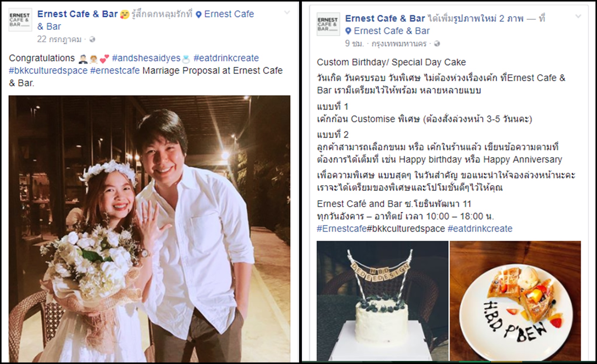Open #eatdrinkcreate hashtag in right post
The height and width of the screenshot is (364, 597).
480,229
